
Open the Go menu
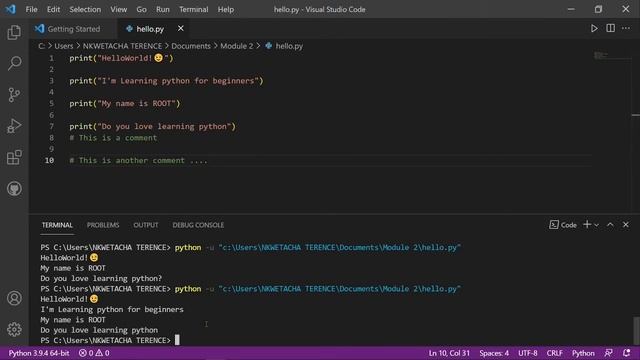pos(141,9)
